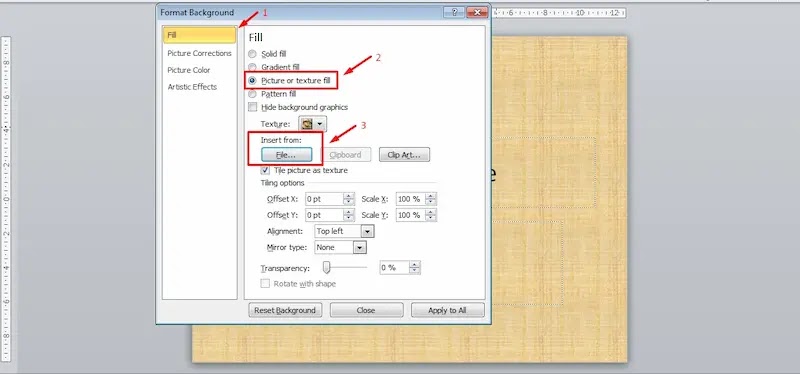Viewport: 800px width, 374px height.
Task: Open the Picture Corrections category
Action: (x=199, y=53)
